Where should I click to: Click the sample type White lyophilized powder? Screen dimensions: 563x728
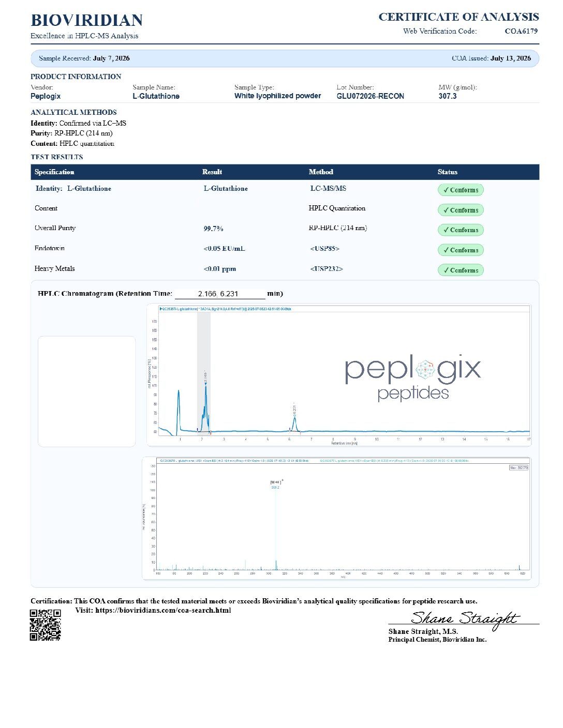(x=278, y=96)
